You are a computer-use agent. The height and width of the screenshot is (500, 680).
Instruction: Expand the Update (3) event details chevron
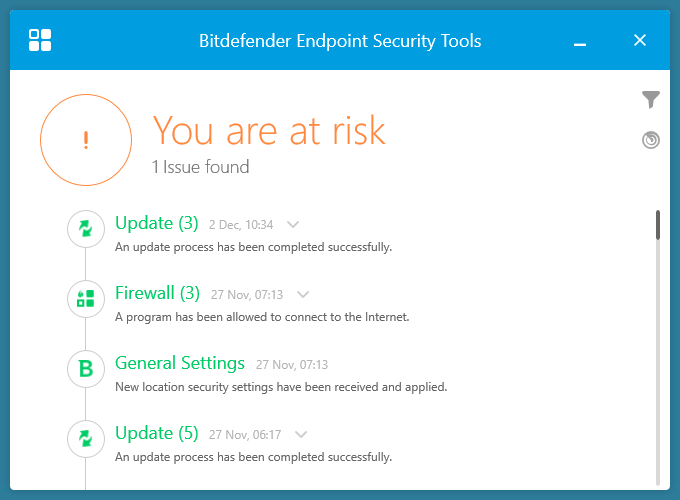(x=293, y=225)
